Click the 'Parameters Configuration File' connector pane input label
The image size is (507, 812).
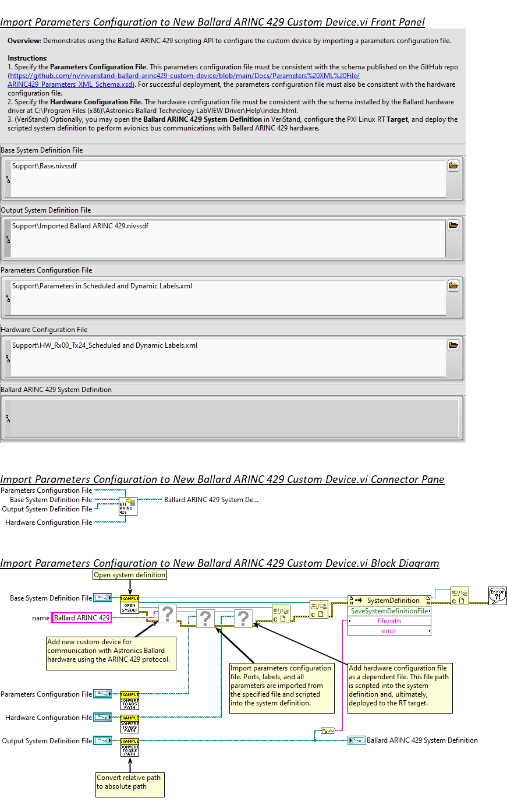[x=47, y=490]
